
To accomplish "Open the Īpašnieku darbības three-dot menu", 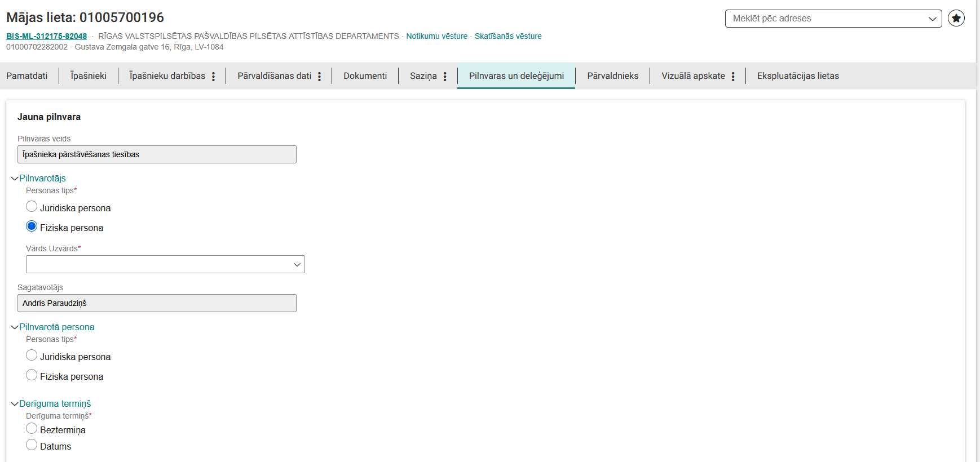I will [213, 77].
